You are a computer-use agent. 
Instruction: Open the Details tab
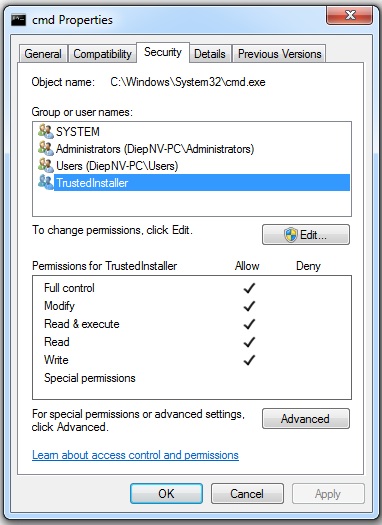pos(210,54)
